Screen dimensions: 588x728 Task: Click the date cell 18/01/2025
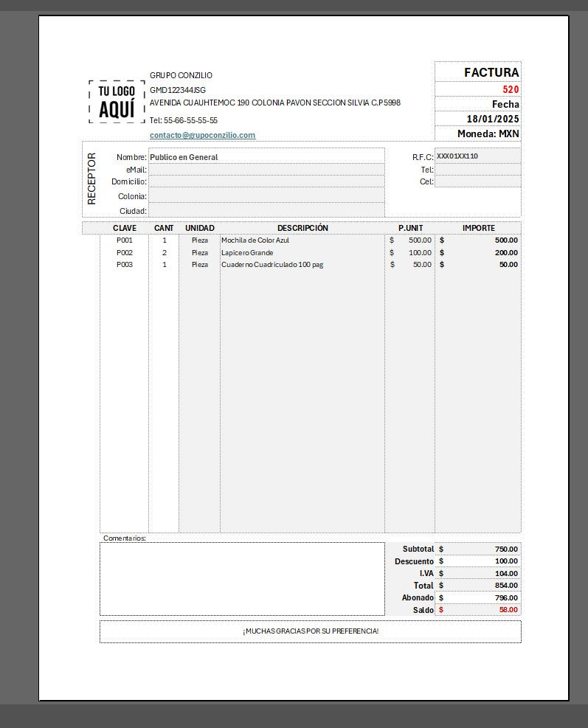pyautogui.click(x=493, y=119)
